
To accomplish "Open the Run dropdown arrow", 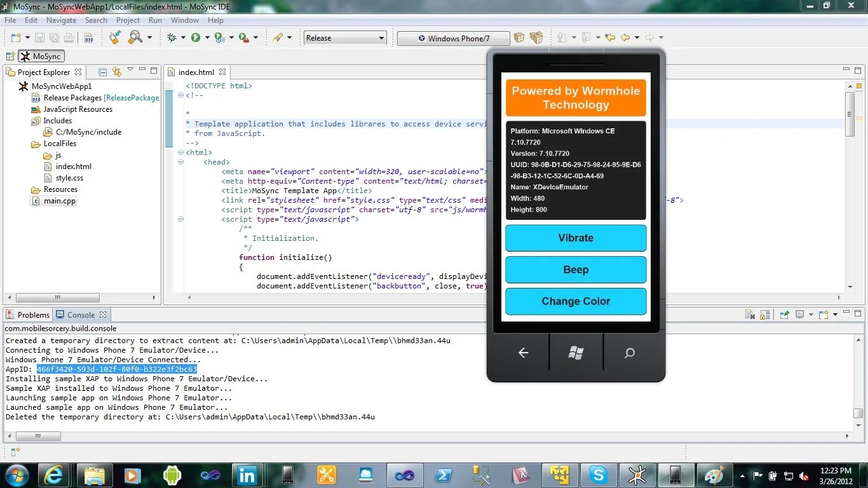I will [x=207, y=38].
